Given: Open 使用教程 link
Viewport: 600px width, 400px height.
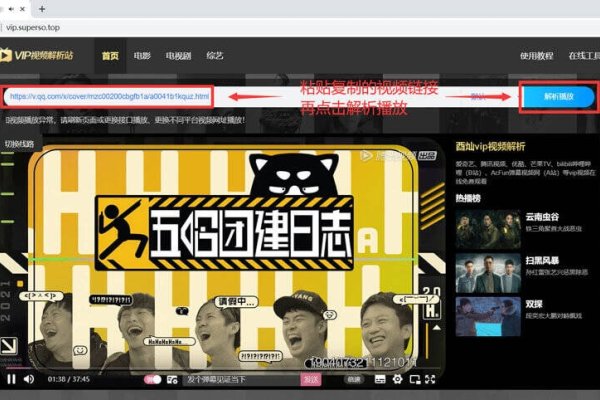Looking at the screenshot, I should click(536, 56).
